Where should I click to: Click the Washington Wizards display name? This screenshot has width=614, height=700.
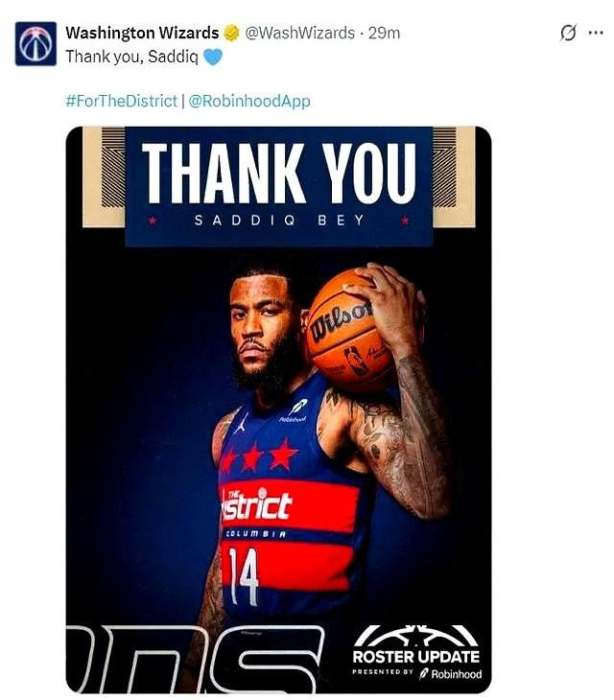click(142, 33)
